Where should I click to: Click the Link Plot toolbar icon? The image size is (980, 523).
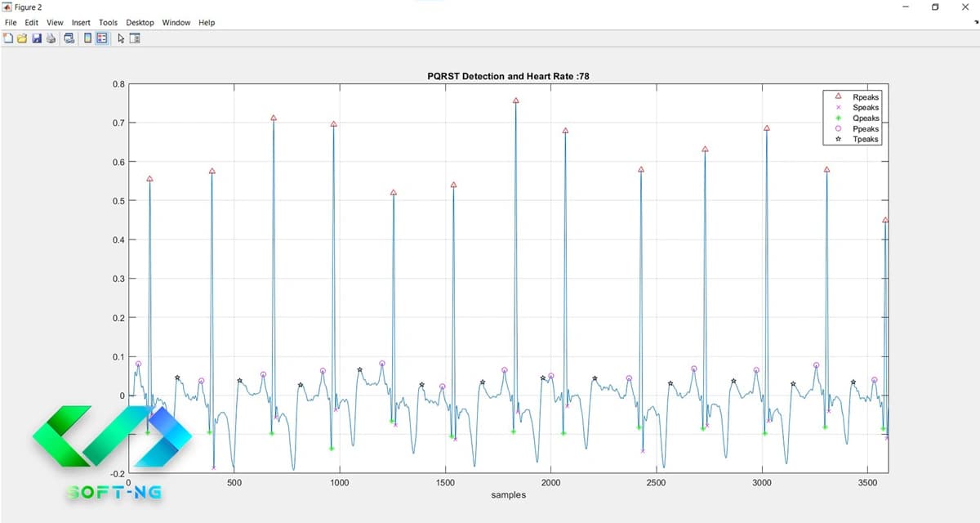click(69, 38)
